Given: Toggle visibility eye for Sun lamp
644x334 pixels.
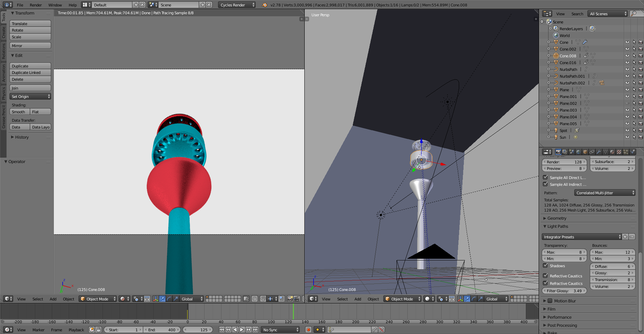Looking at the screenshot, I should pos(627,137).
